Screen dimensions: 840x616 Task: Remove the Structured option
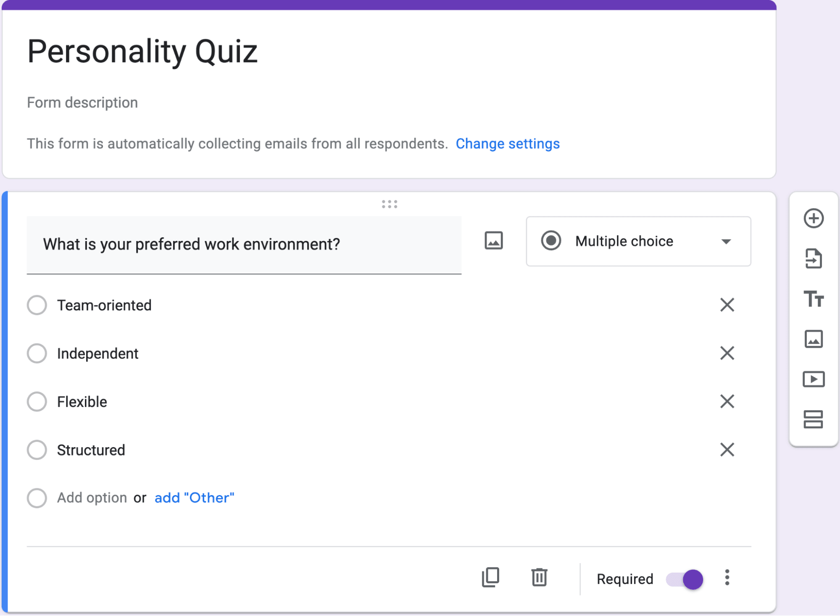(727, 450)
